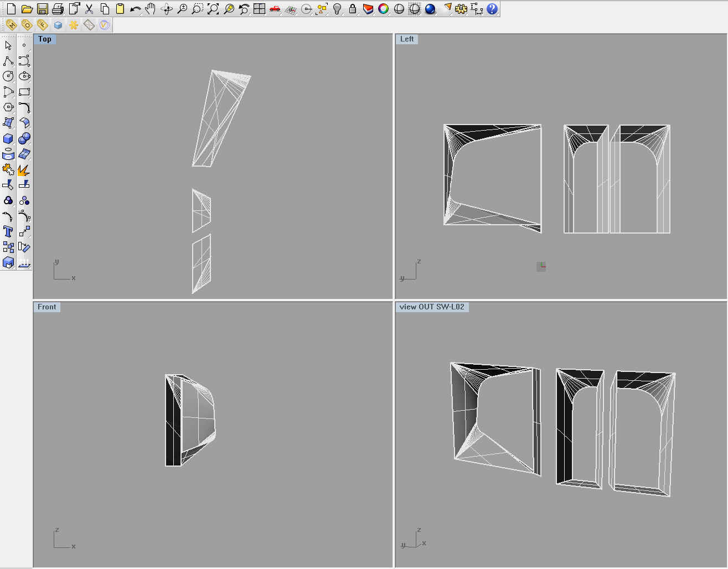Select the Fillet Curves tool

[24, 107]
